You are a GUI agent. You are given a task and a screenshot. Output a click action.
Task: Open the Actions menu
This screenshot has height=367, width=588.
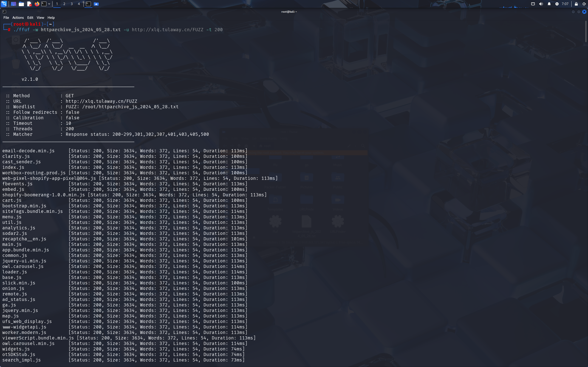(x=18, y=18)
